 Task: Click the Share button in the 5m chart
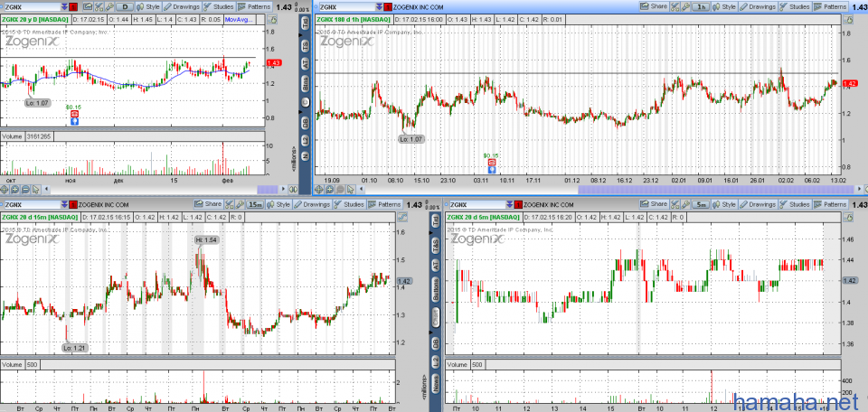(654, 204)
